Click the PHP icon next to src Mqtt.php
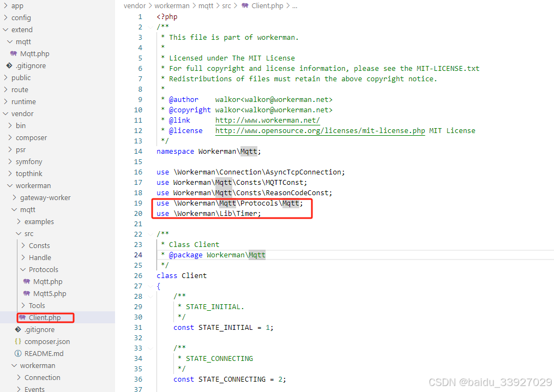The width and height of the screenshot is (554, 392). point(28,281)
